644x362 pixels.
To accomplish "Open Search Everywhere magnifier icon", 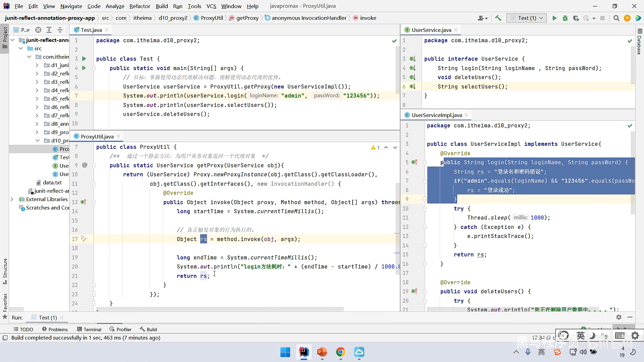I will (x=616, y=18).
